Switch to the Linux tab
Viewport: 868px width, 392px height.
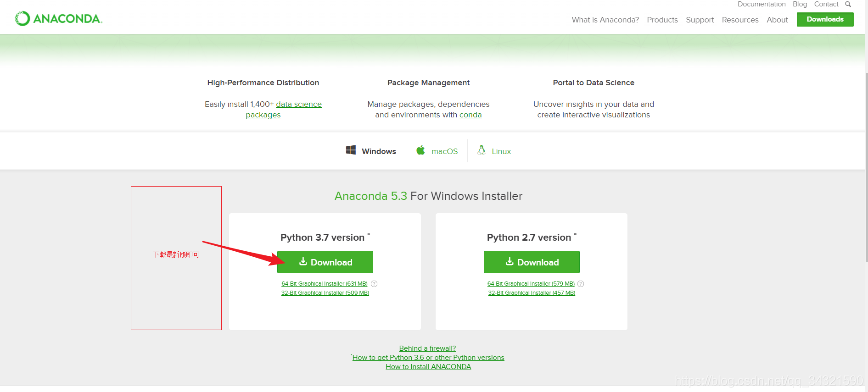click(x=494, y=151)
